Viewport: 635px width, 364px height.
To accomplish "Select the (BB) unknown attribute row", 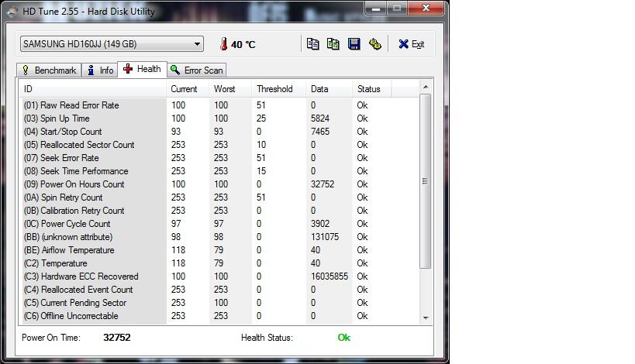I will point(219,237).
